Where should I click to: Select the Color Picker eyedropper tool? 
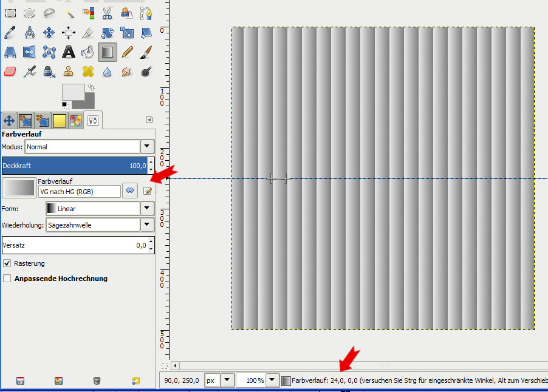tap(10, 33)
